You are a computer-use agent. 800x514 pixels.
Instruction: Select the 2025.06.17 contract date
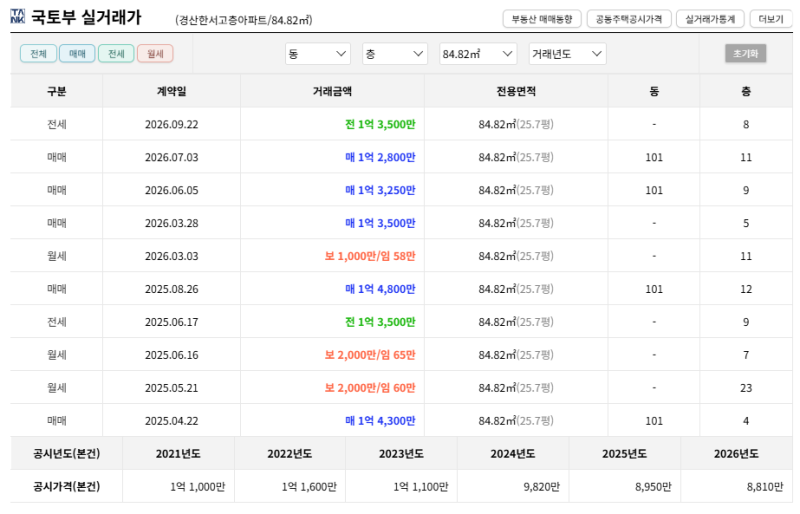tap(171, 322)
